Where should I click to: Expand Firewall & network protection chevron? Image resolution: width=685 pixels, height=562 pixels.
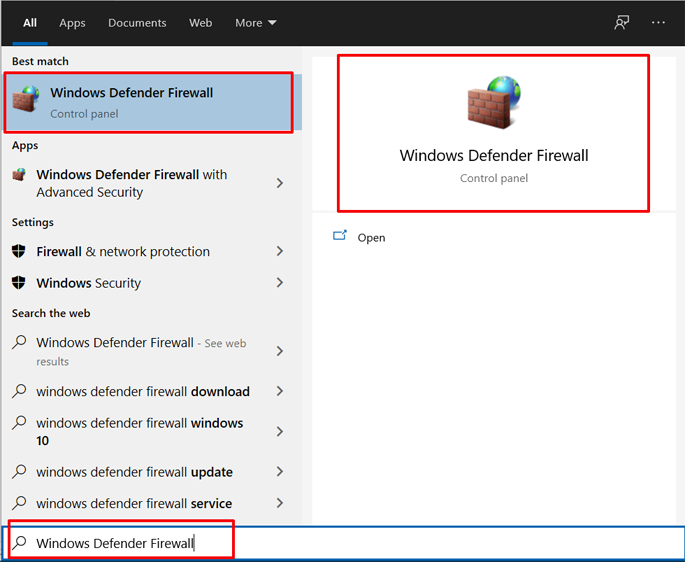(x=280, y=251)
